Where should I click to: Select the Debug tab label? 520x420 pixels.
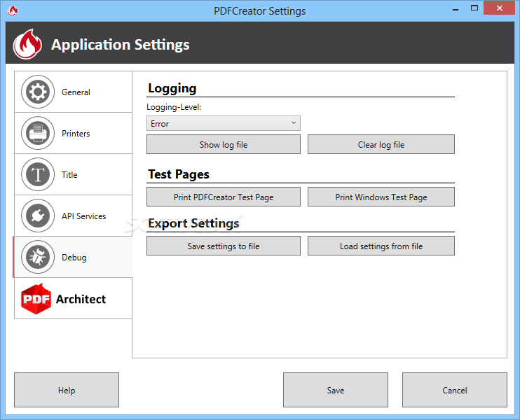[74, 258]
